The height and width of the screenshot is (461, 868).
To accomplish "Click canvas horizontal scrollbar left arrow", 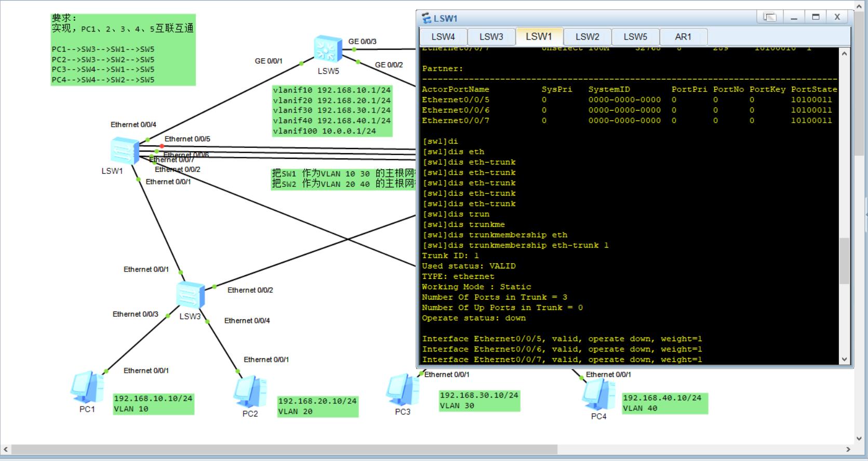I will 6,450.
